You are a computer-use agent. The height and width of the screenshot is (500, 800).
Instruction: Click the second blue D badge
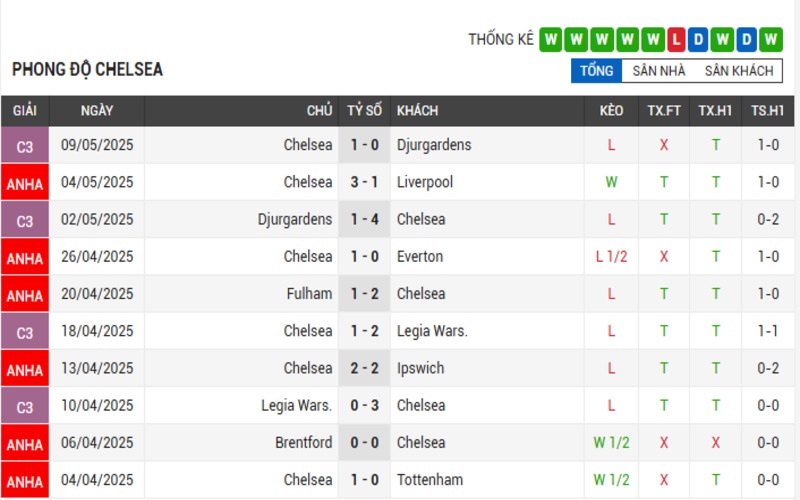coord(746,39)
